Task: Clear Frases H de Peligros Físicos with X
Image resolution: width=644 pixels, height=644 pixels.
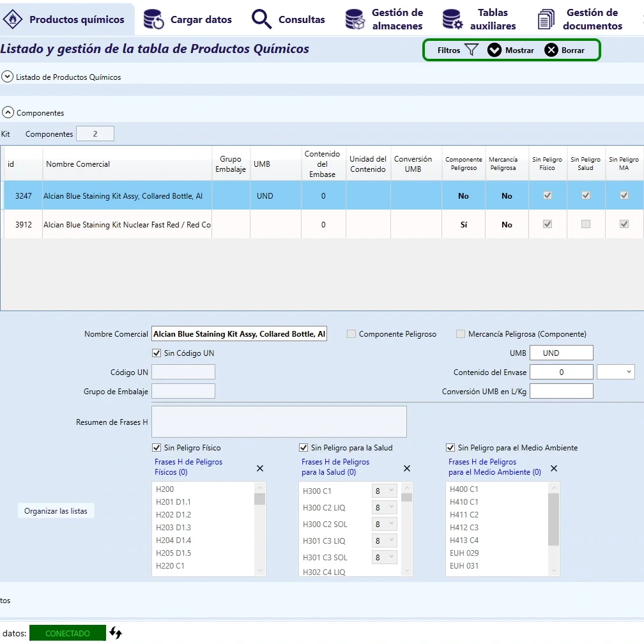Action: pos(260,468)
